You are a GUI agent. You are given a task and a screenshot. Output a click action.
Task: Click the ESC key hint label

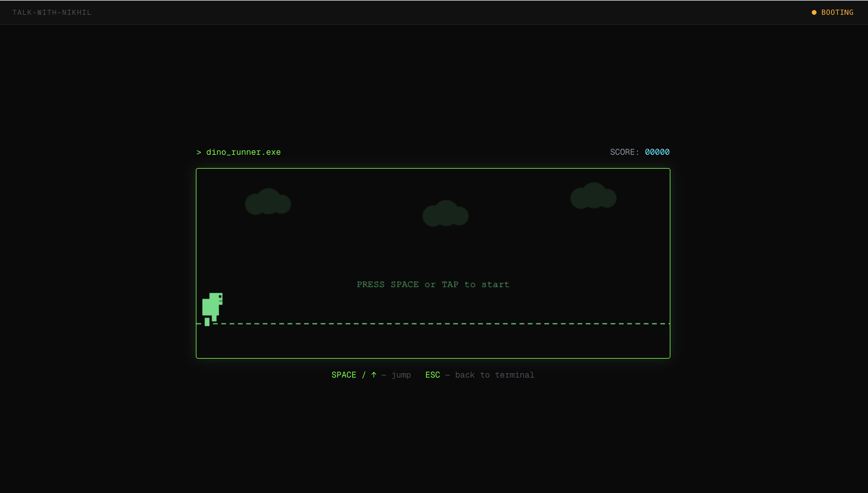click(433, 375)
